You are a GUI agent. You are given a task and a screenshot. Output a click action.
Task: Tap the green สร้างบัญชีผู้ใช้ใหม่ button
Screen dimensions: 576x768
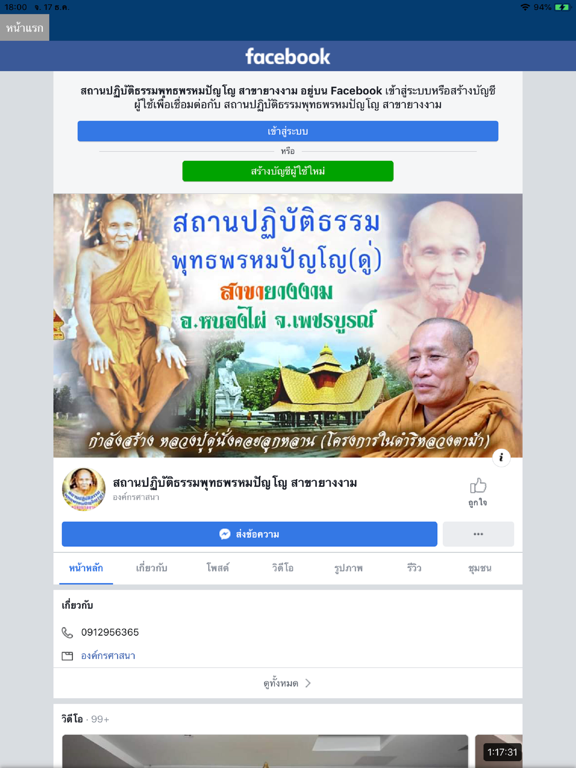tap(288, 171)
